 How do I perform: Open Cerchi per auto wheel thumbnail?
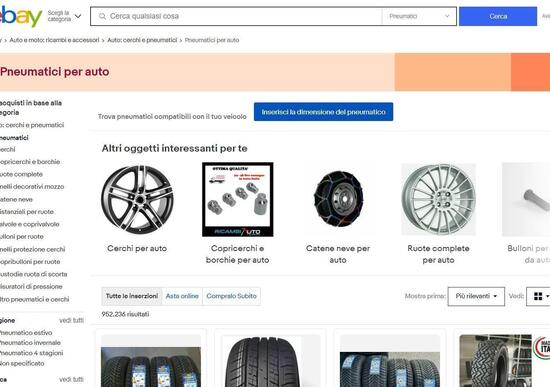click(137, 200)
